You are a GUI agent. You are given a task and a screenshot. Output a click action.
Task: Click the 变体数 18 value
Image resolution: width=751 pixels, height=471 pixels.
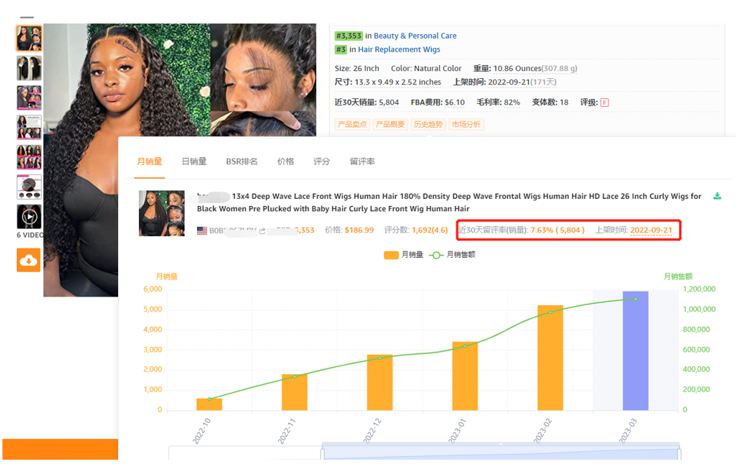pos(564,103)
